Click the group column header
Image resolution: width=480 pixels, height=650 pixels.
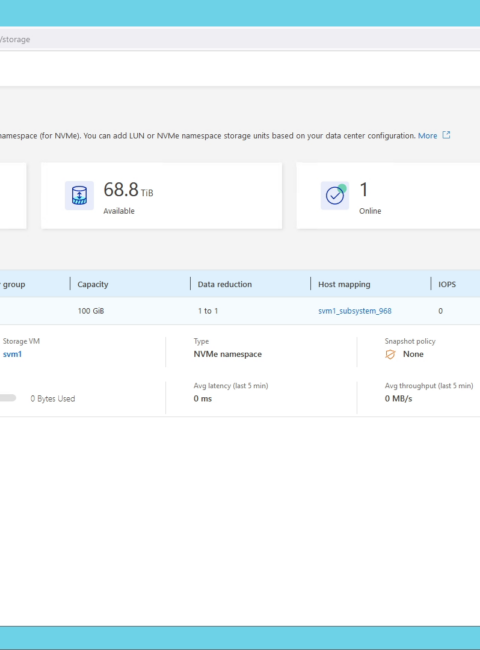click(x=14, y=284)
